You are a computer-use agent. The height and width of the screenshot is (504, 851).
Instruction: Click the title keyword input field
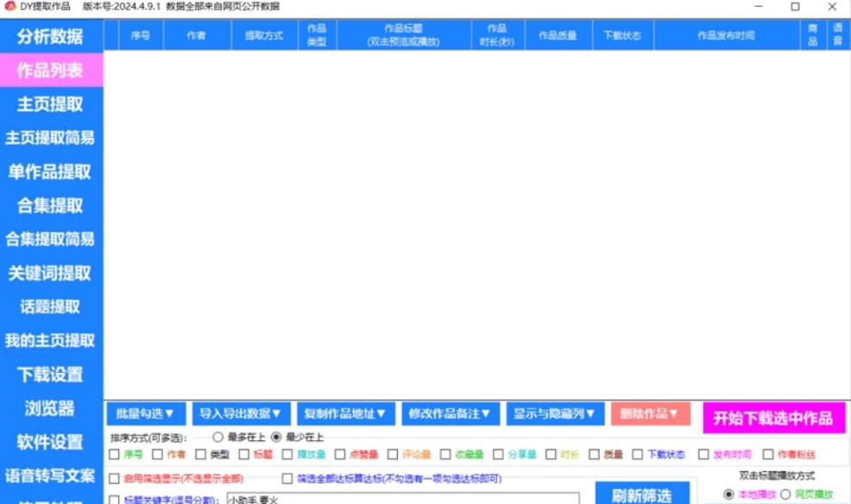pos(403,499)
